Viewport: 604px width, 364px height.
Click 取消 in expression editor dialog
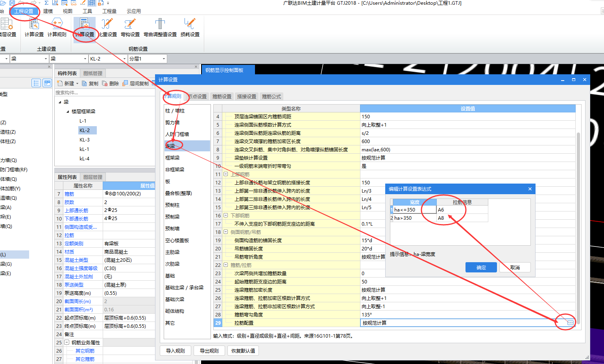pyautogui.click(x=515, y=267)
